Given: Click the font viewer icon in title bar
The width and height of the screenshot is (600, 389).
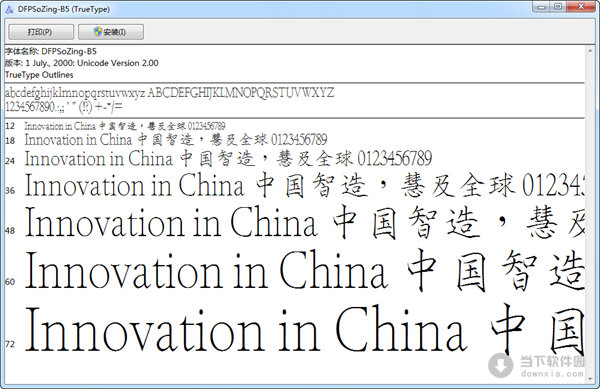Looking at the screenshot, I should point(9,9).
